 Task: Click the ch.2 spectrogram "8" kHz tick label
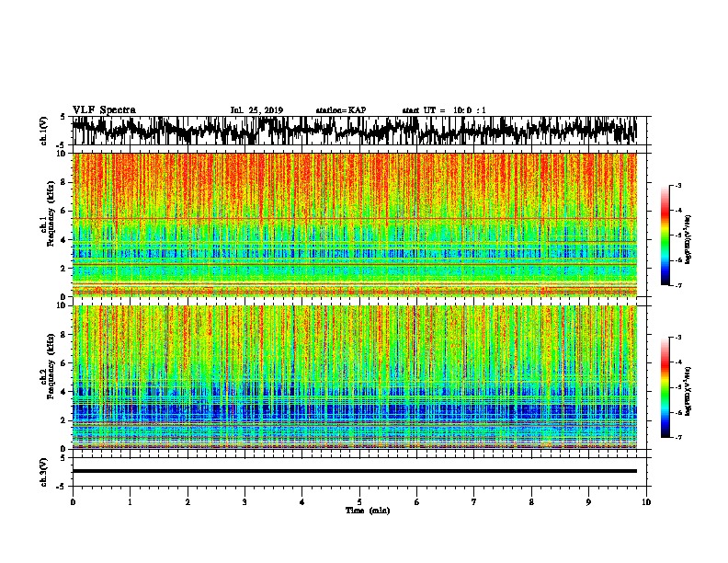pos(64,335)
